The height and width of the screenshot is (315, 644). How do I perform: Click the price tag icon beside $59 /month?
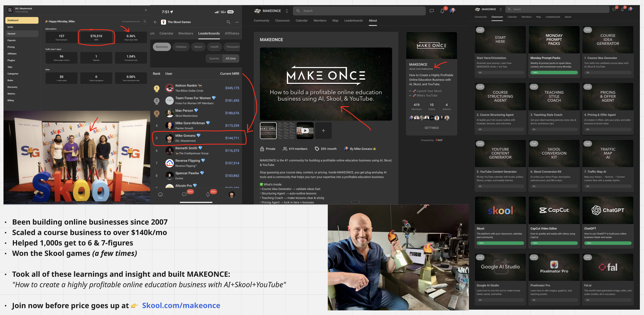coord(317,149)
